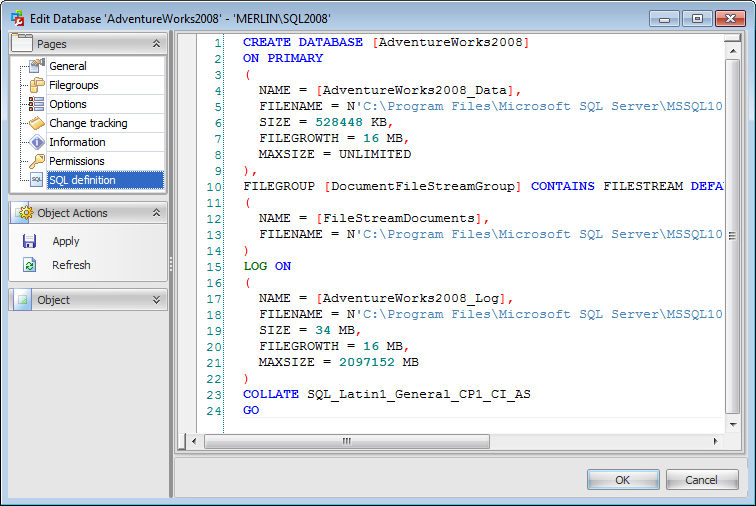The height and width of the screenshot is (506, 756).
Task: Click vertical scrollbar up arrow
Action: tap(733, 51)
